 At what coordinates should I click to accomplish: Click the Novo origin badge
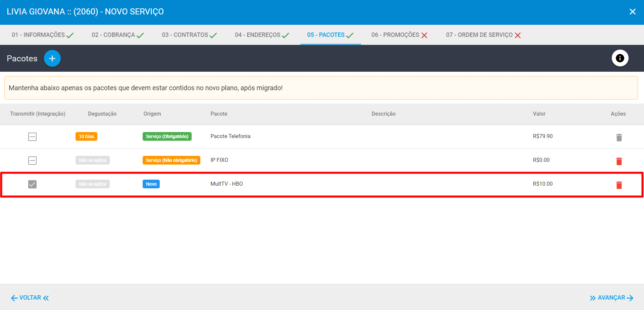click(x=151, y=184)
